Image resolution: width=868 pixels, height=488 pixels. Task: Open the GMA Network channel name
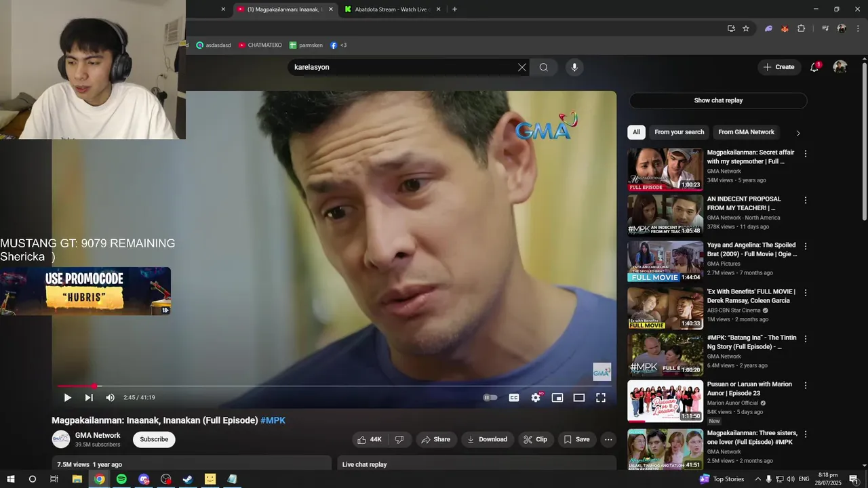(98, 436)
